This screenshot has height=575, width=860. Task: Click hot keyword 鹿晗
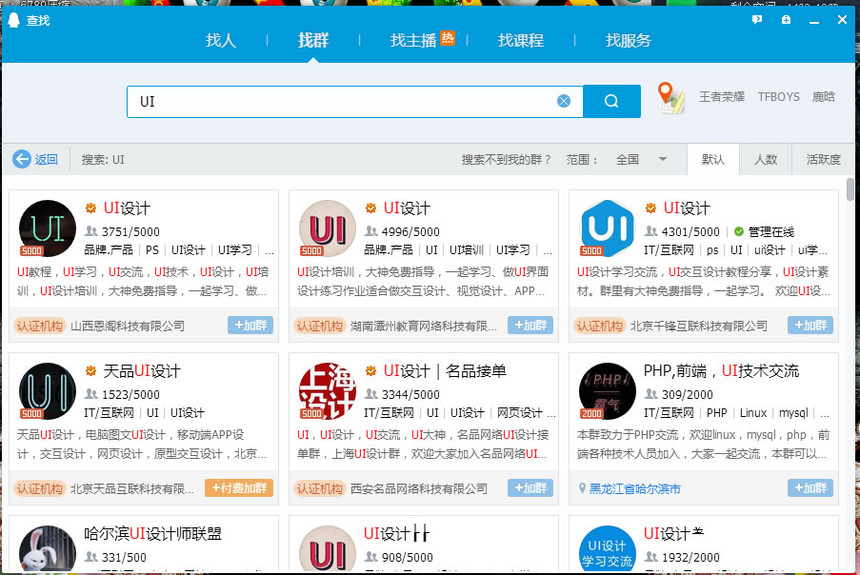(x=824, y=97)
